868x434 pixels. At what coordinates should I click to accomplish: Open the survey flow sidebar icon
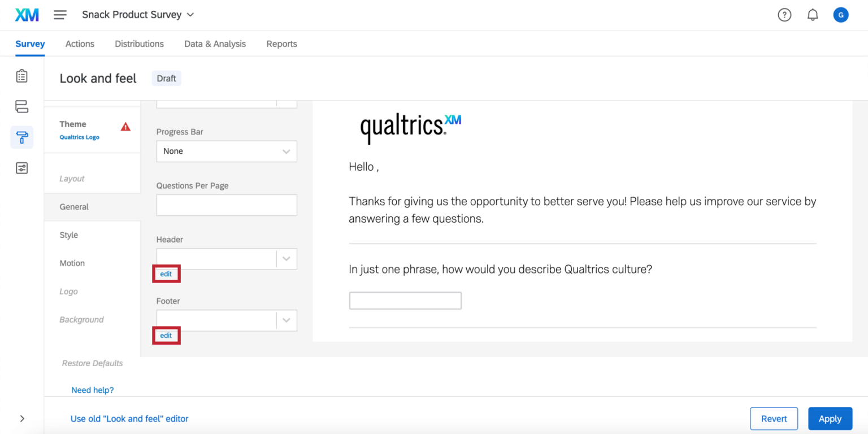(x=21, y=106)
